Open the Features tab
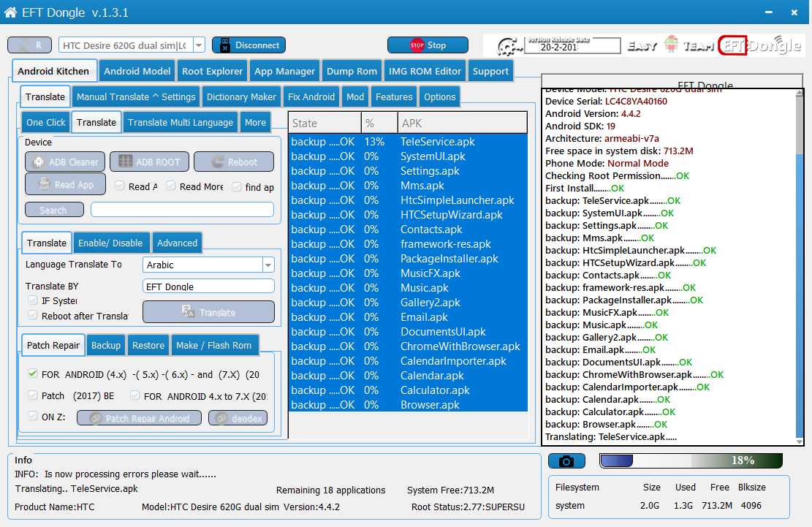This screenshot has height=527, width=812. 394,96
